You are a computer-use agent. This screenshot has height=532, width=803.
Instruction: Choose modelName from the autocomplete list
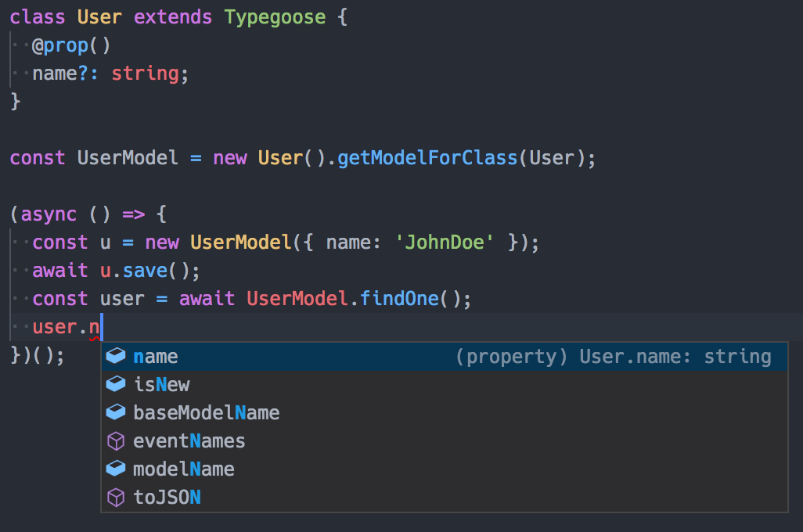coord(183,469)
